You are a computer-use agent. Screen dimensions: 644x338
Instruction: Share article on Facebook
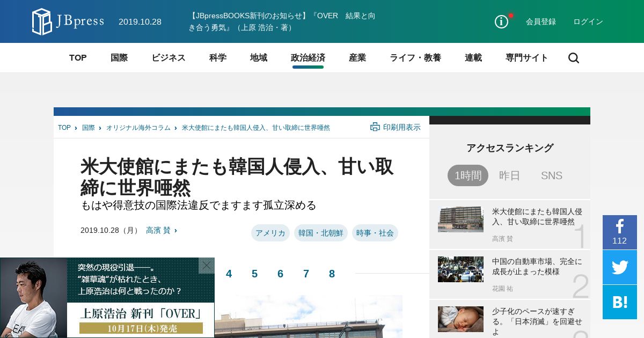(620, 232)
